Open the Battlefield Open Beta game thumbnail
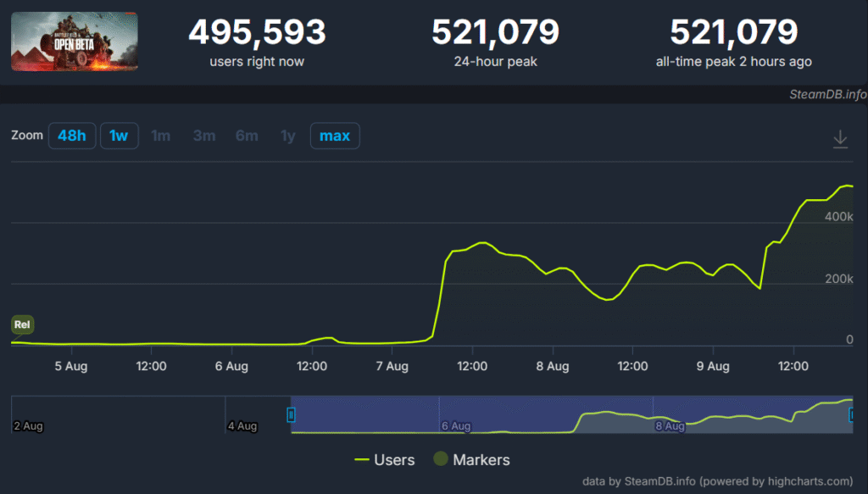The height and width of the screenshot is (494, 868). point(75,42)
